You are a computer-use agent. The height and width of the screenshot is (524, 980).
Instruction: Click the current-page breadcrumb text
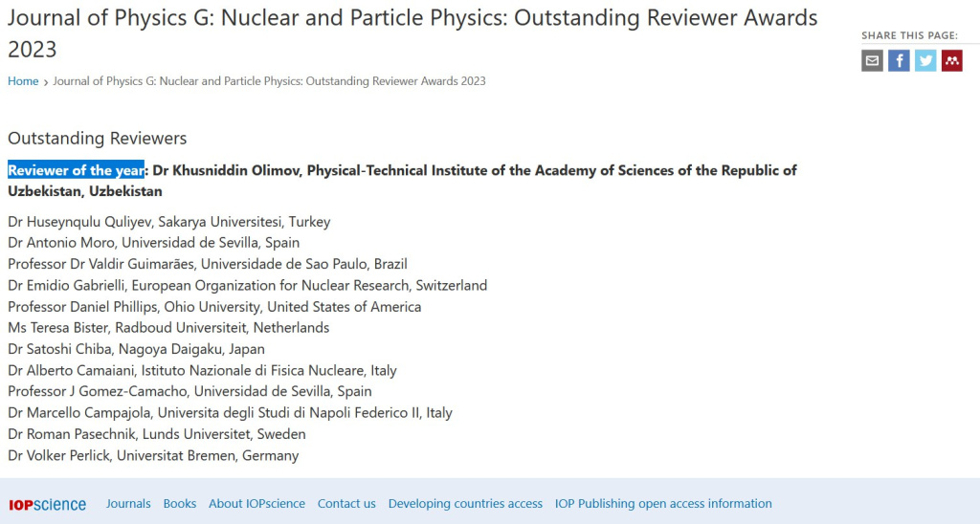pos(269,81)
